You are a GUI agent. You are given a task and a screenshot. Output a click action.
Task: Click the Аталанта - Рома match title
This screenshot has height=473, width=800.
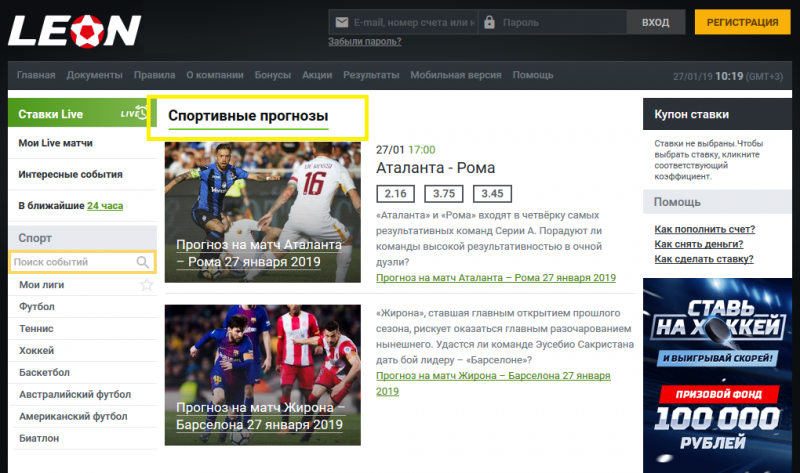(435, 168)
